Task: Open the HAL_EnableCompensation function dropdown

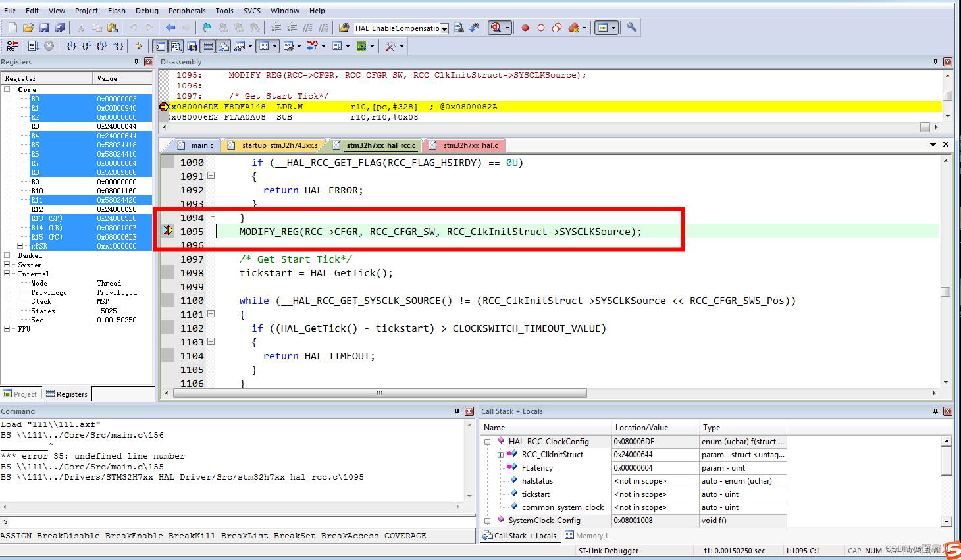Action: click(x=444, y=28)
